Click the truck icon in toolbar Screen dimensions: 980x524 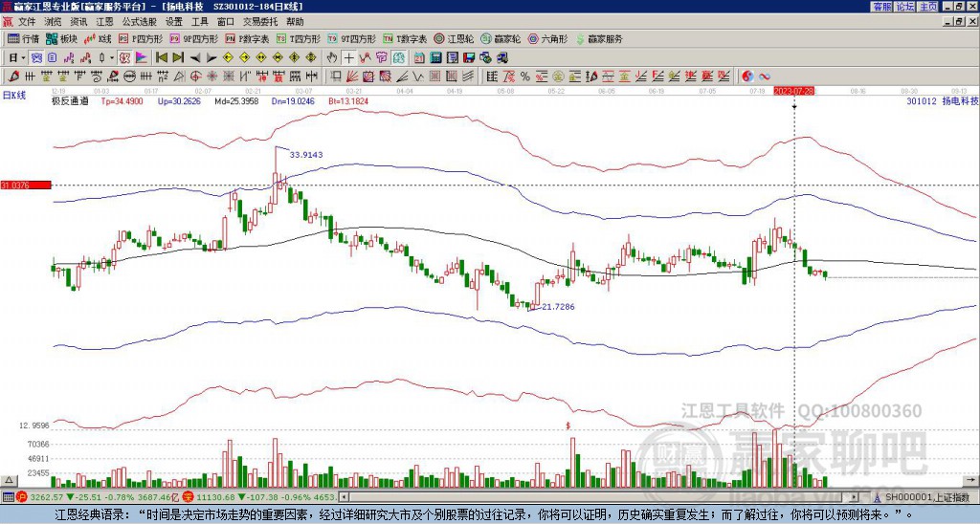(x=501, y=58)
